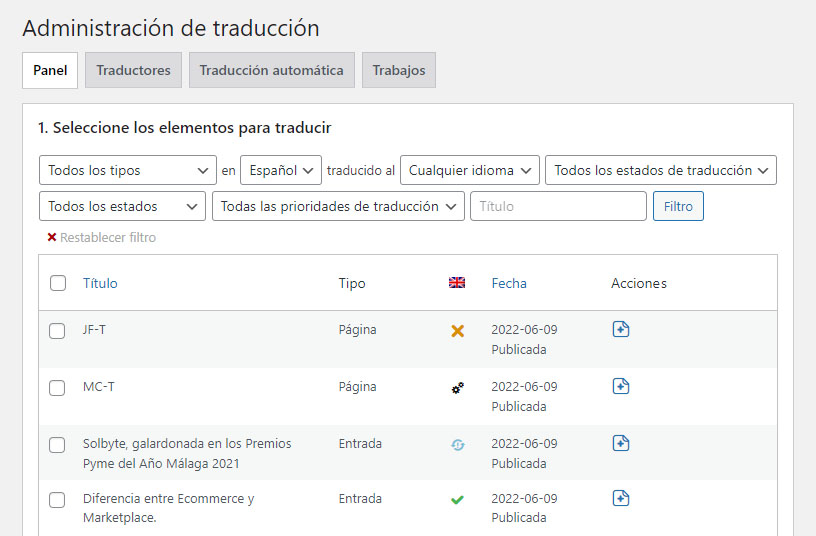Click the action note icon for MC-T
816x536 pixels.
[621, 386]
